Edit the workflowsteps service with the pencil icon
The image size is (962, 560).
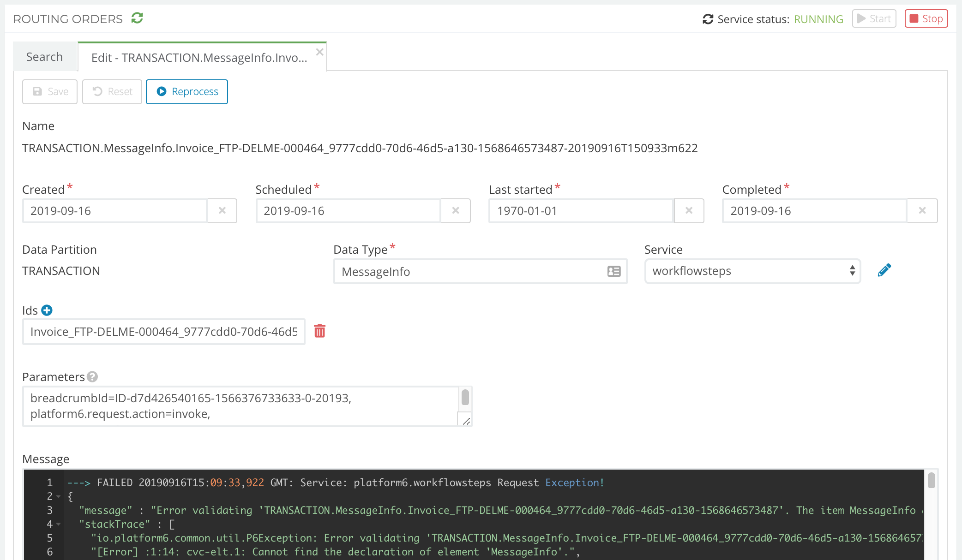(885, 270)
